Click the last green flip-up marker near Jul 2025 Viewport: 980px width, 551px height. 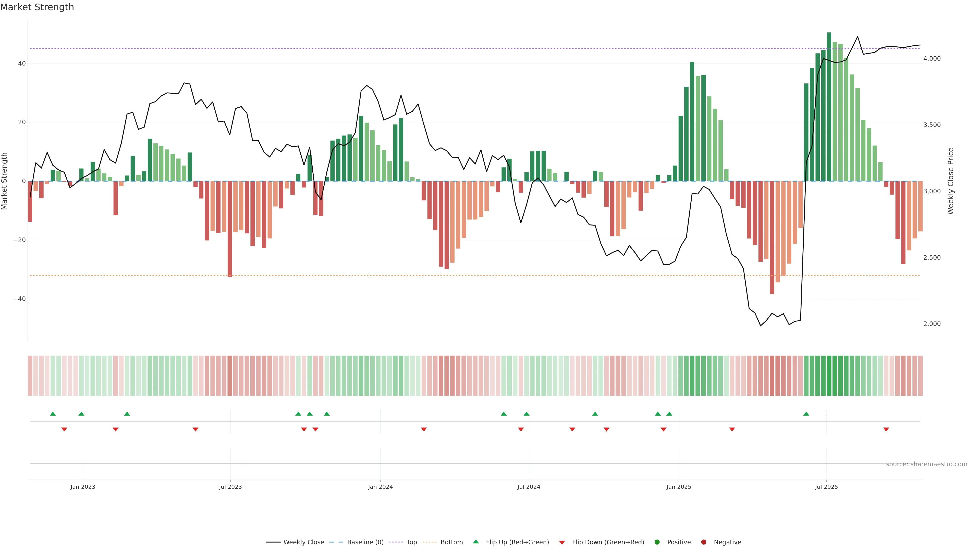pyautogui.click(x=806, y=414)
